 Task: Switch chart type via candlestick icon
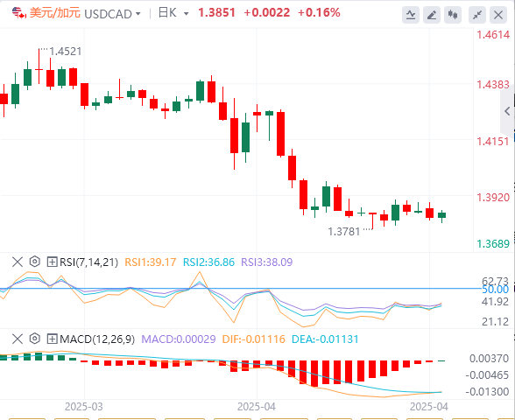click(x=453, y=15)
